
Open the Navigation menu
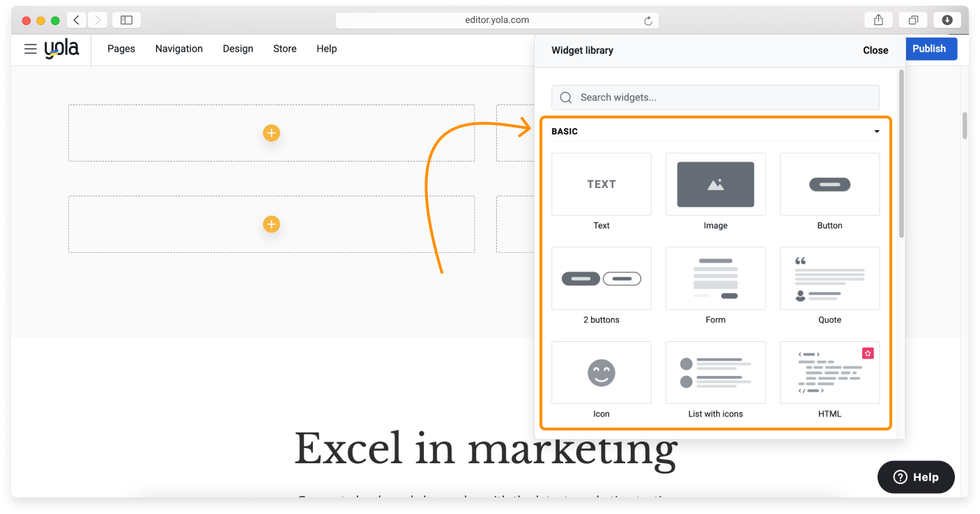coord(179,49)
